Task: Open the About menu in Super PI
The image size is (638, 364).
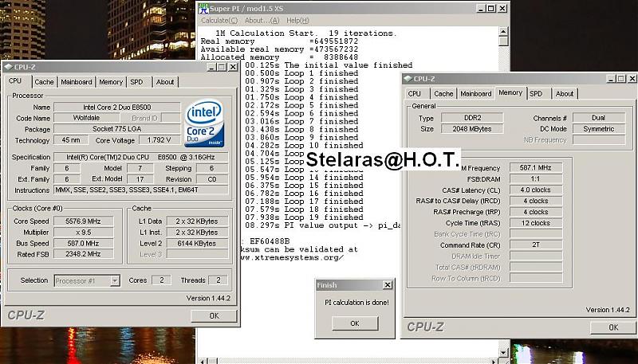Action: click(x=262, y=21)
